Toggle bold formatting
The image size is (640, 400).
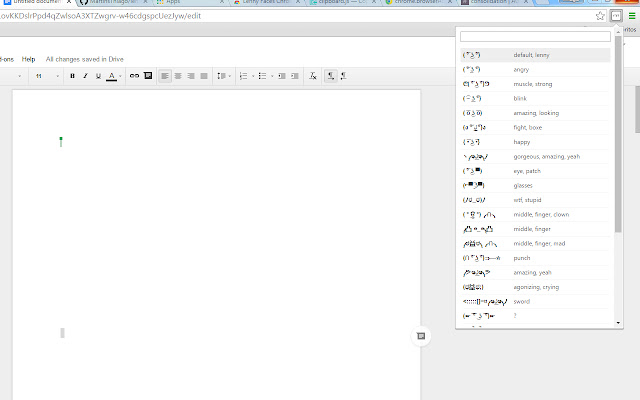pyautogui.click(x=72, y=76)
